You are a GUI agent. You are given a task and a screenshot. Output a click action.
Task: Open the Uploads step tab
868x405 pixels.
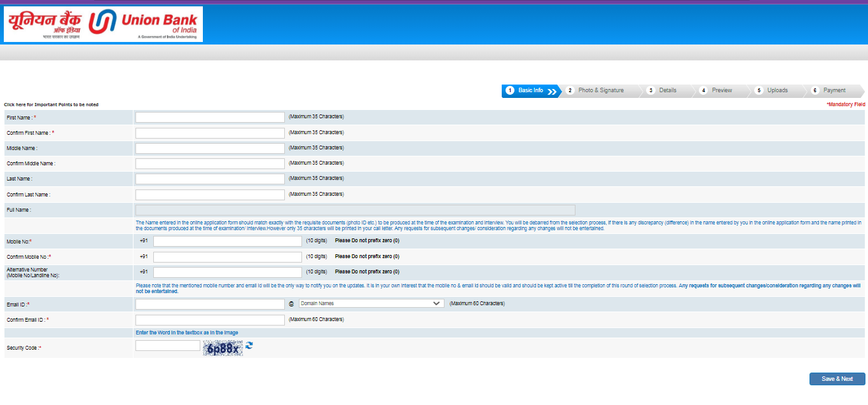point(777,90)
